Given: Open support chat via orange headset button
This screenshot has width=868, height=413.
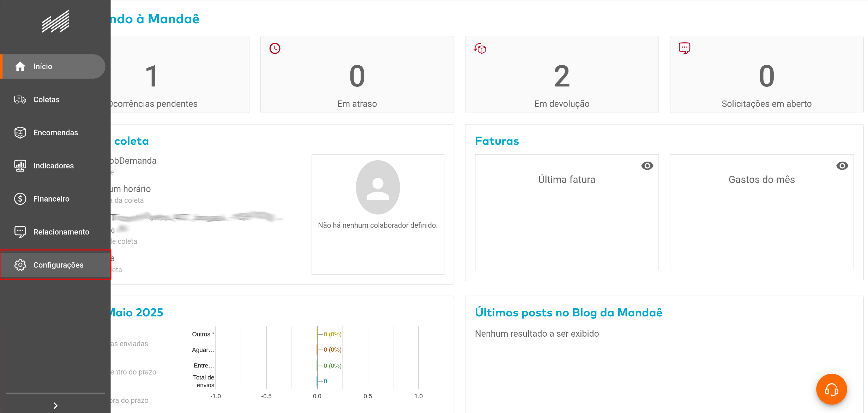Looking at the screenshot, I should [831, 389].
